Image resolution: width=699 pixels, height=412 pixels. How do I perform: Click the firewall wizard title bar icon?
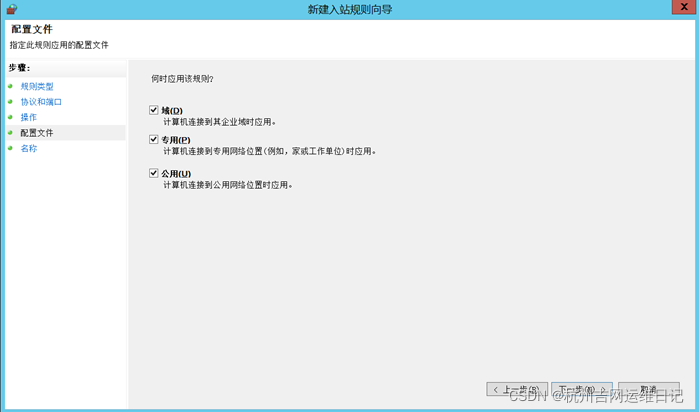point(12,9)
